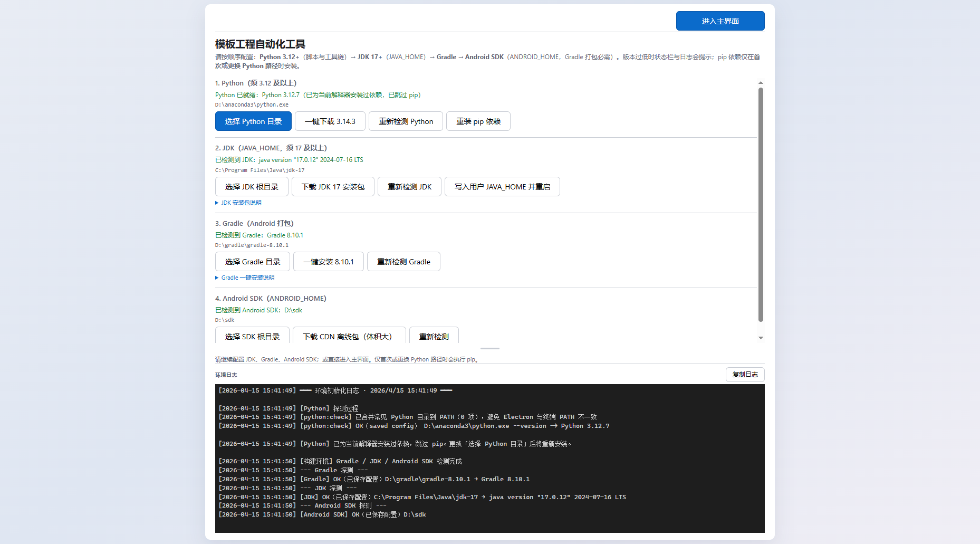Choose 选择 Python 目录 button

coord(253,121)
